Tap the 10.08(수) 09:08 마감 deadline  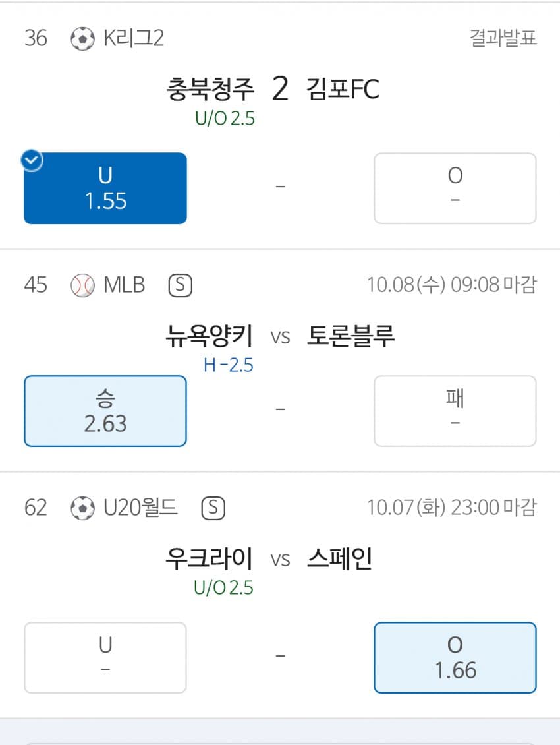pos(451,285)
